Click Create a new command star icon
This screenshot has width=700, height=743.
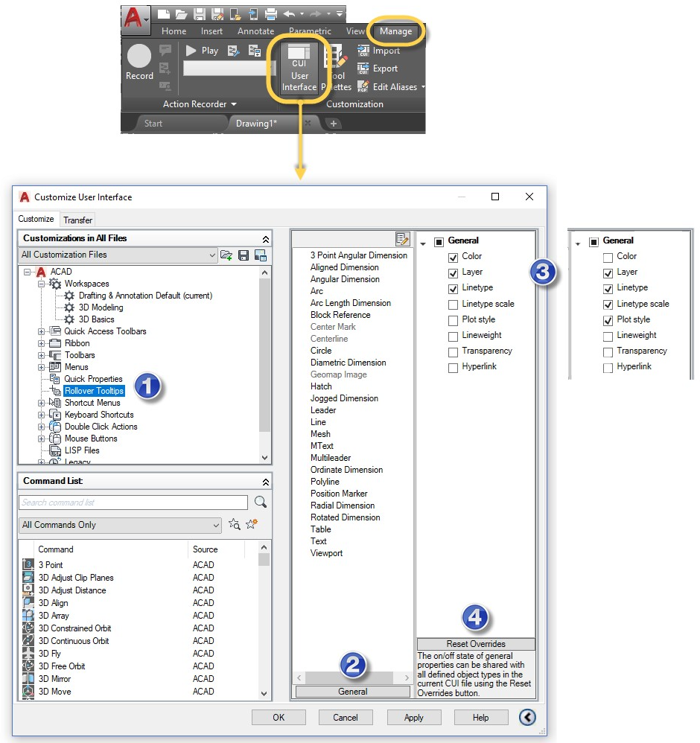click(x=252, y=524)
